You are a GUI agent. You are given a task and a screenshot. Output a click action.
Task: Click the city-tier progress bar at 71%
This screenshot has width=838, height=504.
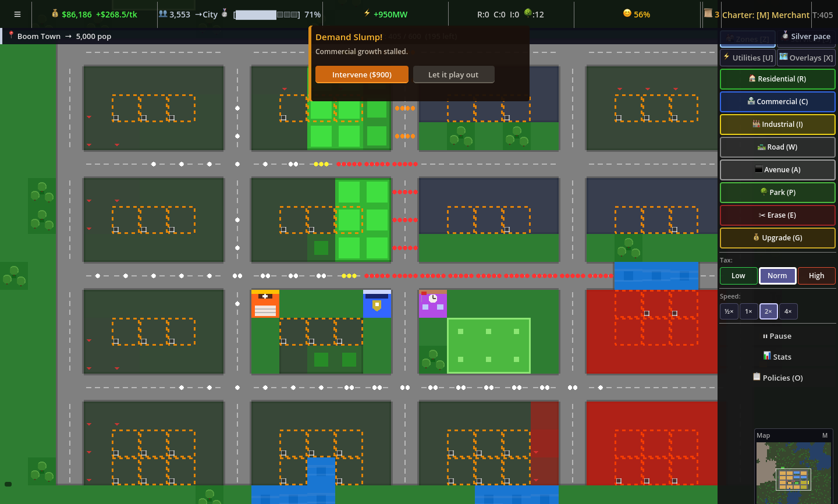(x=267, y=15)
